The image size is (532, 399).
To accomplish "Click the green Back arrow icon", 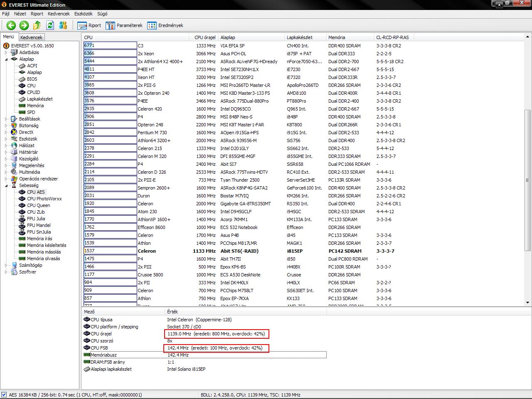I will pos(11,25).
